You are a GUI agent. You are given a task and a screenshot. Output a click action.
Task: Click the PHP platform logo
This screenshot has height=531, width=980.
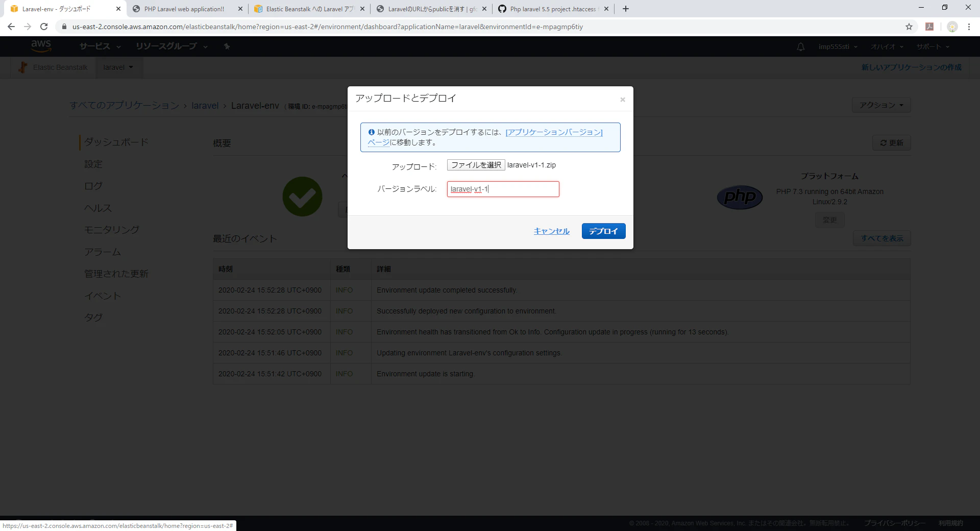tap(740, 197)
